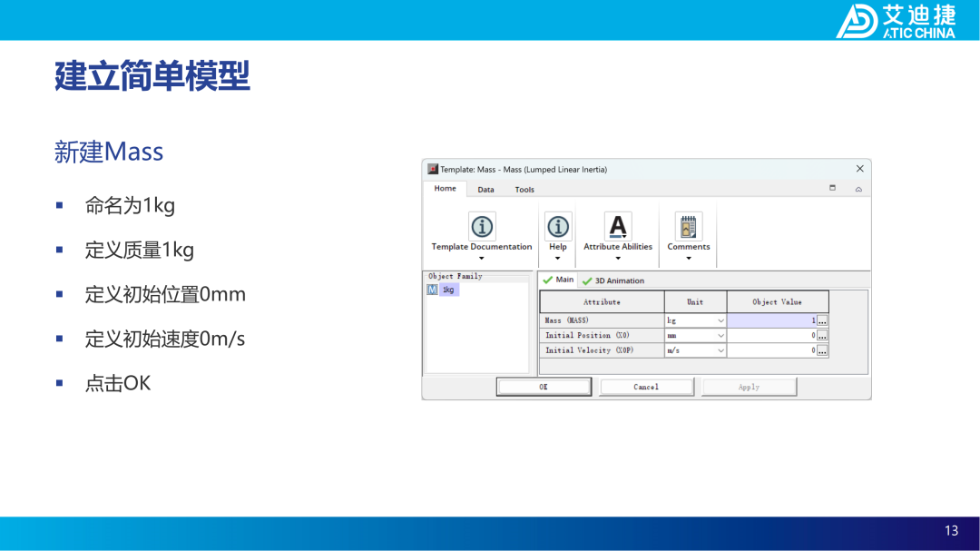
Task: Click the Initial Velocity value field
Action: (772, 350)
